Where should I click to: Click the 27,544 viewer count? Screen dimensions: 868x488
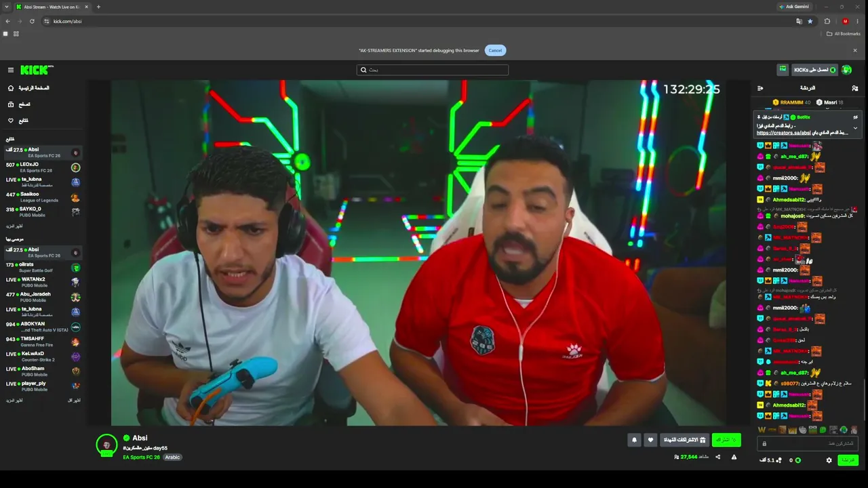click(689, 457)
